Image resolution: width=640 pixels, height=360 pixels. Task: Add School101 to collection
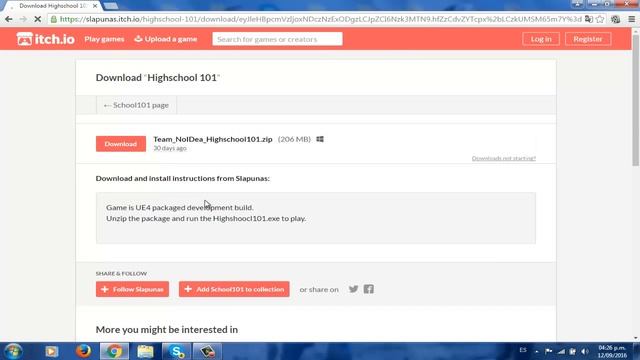tap(234, 289)
